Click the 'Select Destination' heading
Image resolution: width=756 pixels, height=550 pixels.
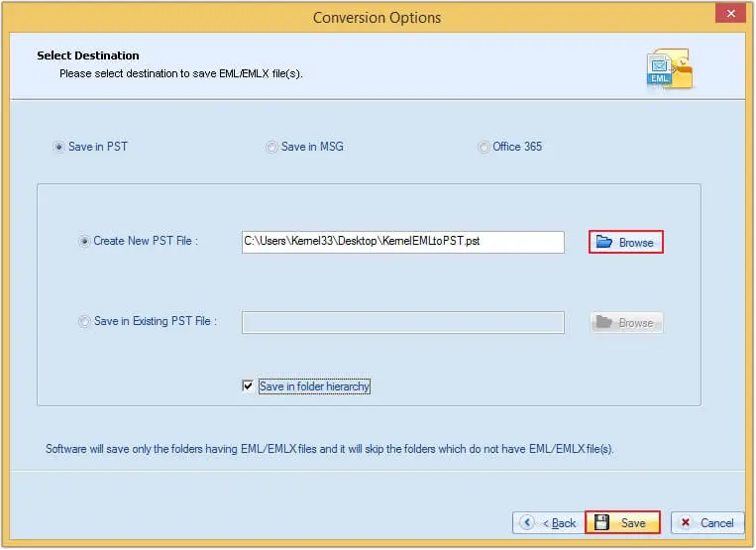[x=88, y=55]
